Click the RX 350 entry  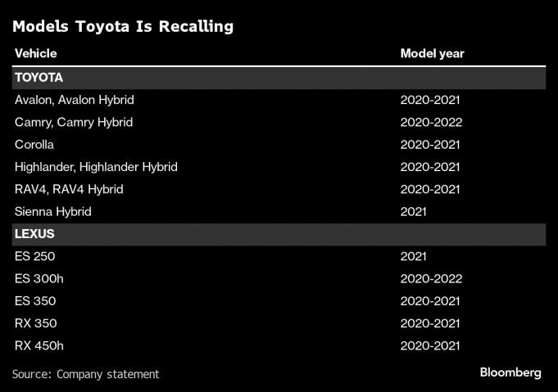[x=35, y=323]
